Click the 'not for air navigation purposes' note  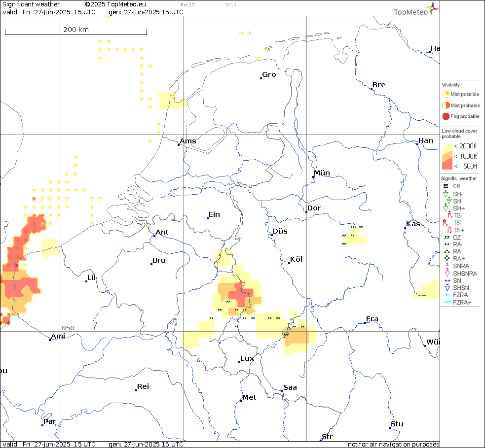tap(393, 444)
